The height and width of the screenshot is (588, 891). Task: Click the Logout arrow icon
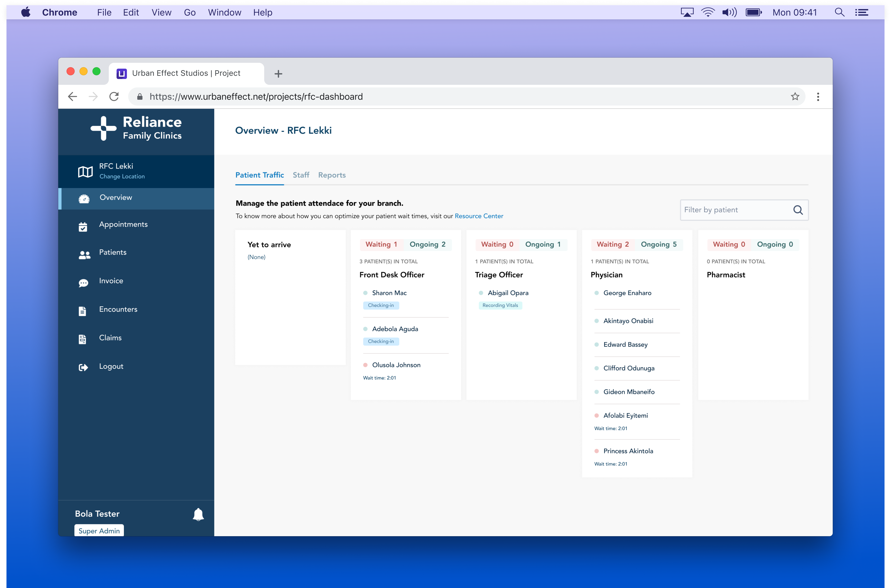[x=83, y=367]
